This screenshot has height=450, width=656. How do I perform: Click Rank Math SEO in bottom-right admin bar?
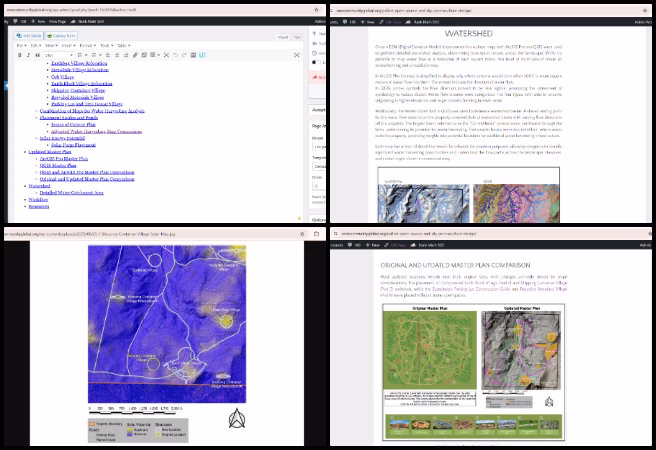[x=427, y=245]
